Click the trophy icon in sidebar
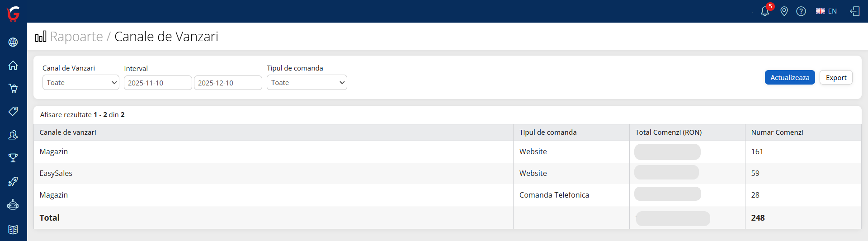868x241 pixels. 13,158
